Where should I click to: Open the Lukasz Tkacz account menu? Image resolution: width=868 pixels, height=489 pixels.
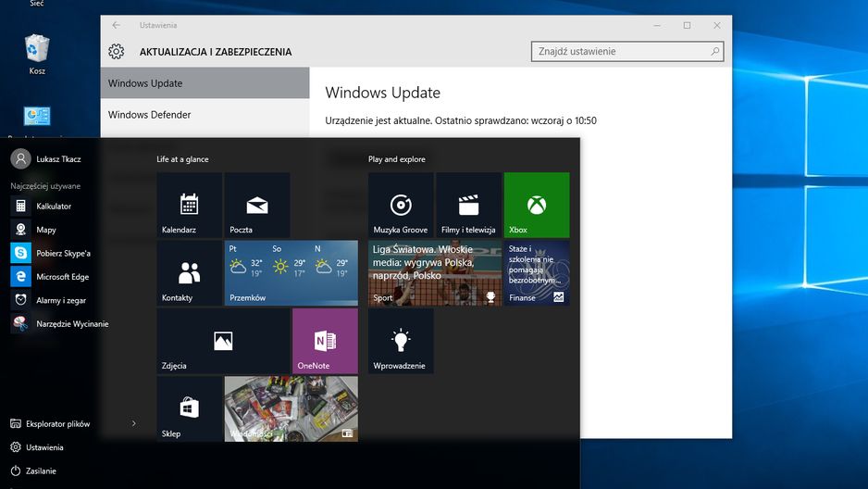click(46, 159)
